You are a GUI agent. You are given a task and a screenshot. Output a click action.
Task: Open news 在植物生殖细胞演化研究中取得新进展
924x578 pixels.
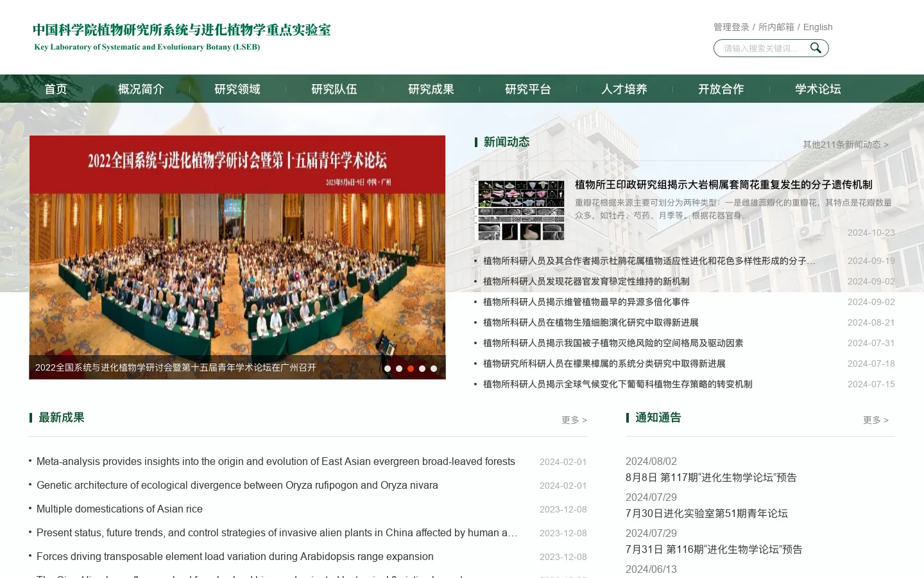[x=591, y=322]
